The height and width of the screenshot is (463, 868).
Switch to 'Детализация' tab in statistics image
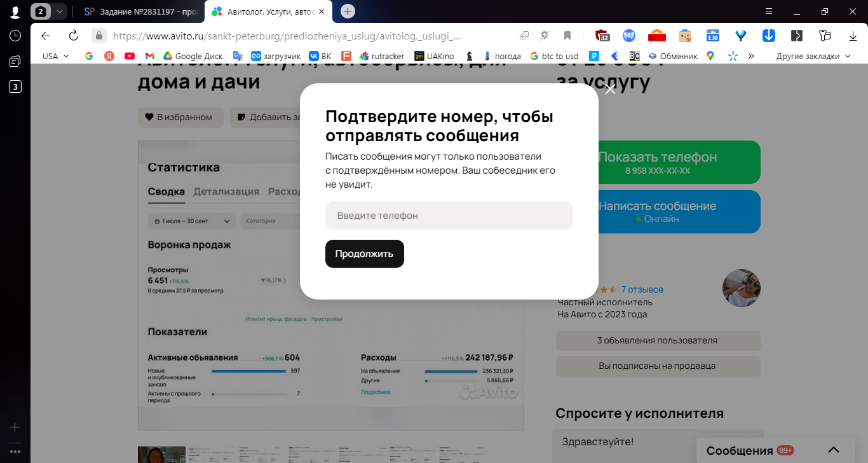pos(226,191)
